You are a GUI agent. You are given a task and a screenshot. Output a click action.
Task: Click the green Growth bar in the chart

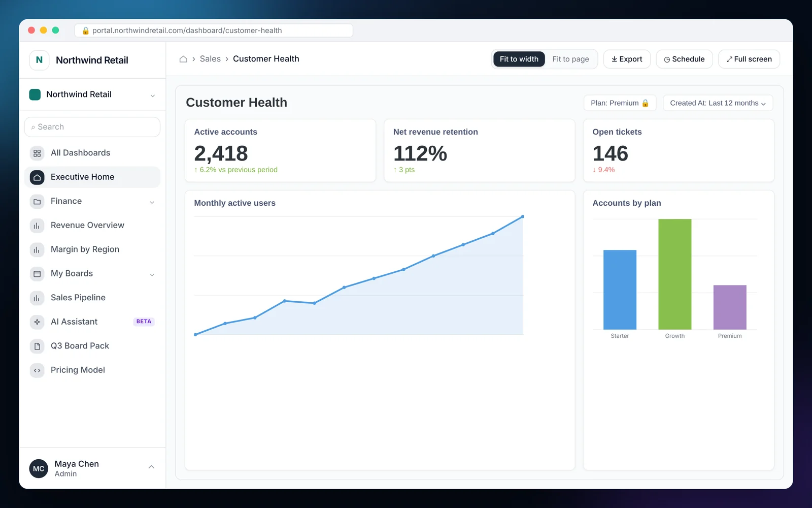click(x=674, y=274)
